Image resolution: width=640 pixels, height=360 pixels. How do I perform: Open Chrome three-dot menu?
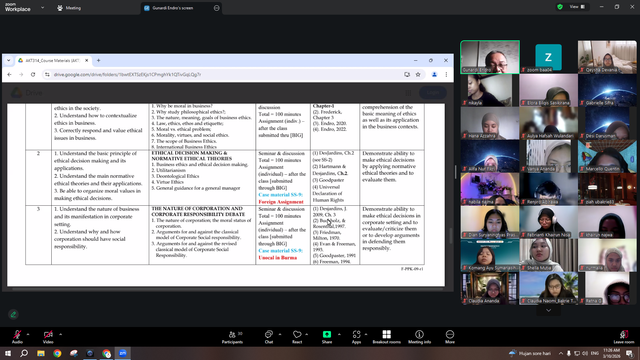coord(446,75)
